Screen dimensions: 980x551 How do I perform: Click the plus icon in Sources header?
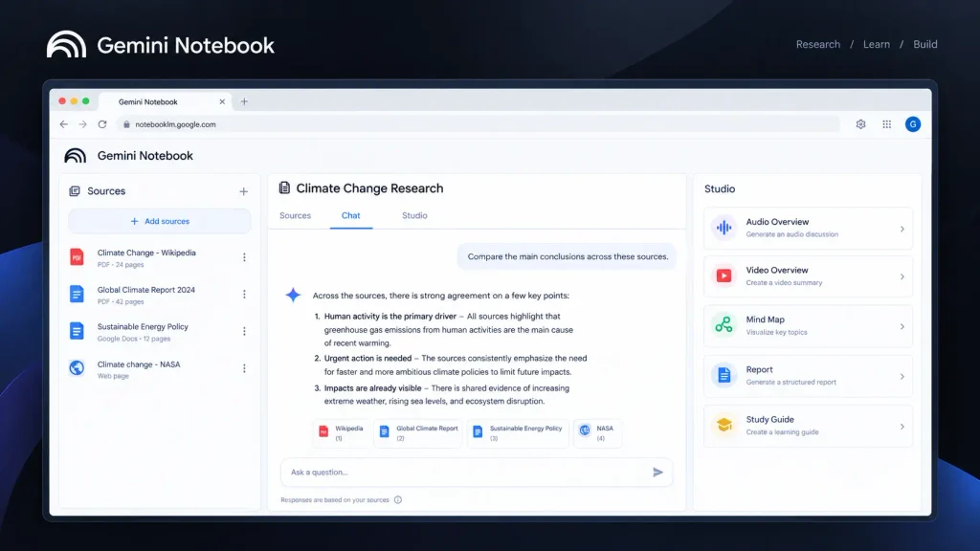click(244, 191)
